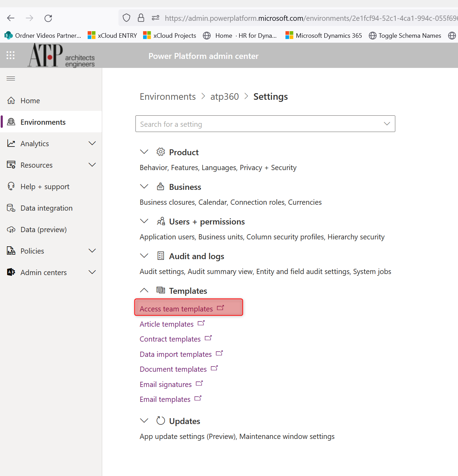Expand the Admin centers menu chevron
Screen dimensions: 458x476
[92, 272]
